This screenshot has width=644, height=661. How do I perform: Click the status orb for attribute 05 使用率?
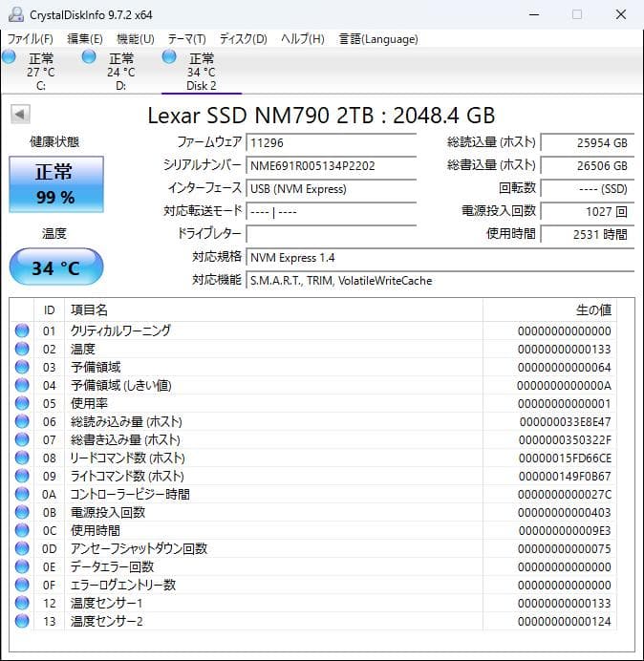[x=22, y=403]
